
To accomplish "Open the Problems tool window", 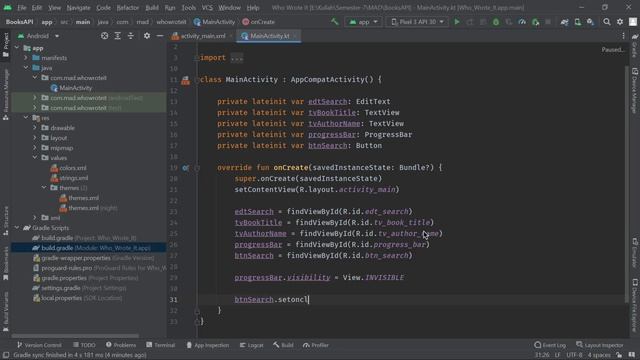I will pos(120,345).
